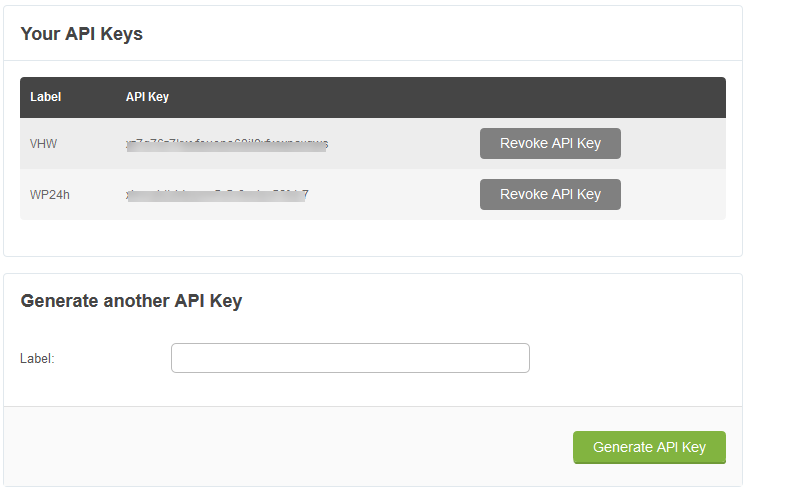
Task: Revoke the VHW API key
Action: (550, 143)
